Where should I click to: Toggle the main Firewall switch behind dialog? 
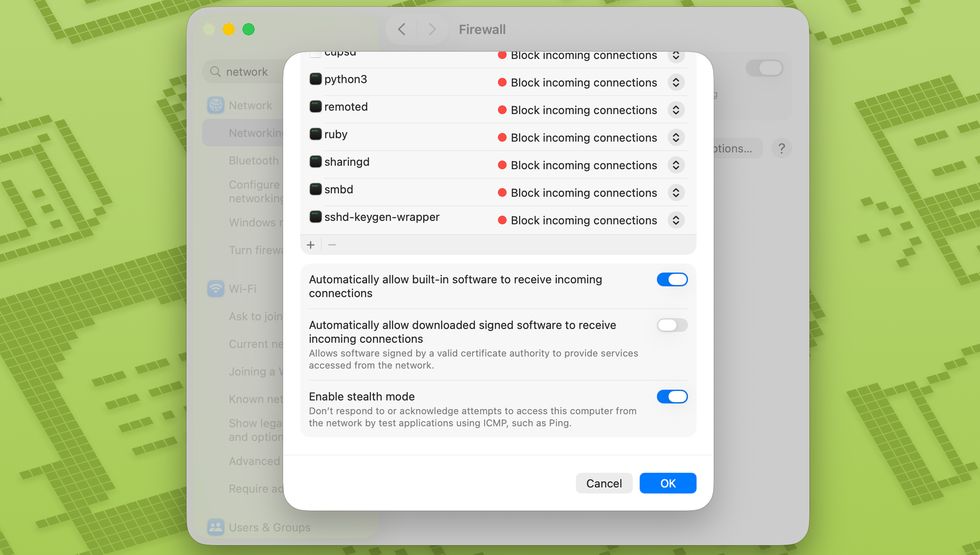pos(764,68)
